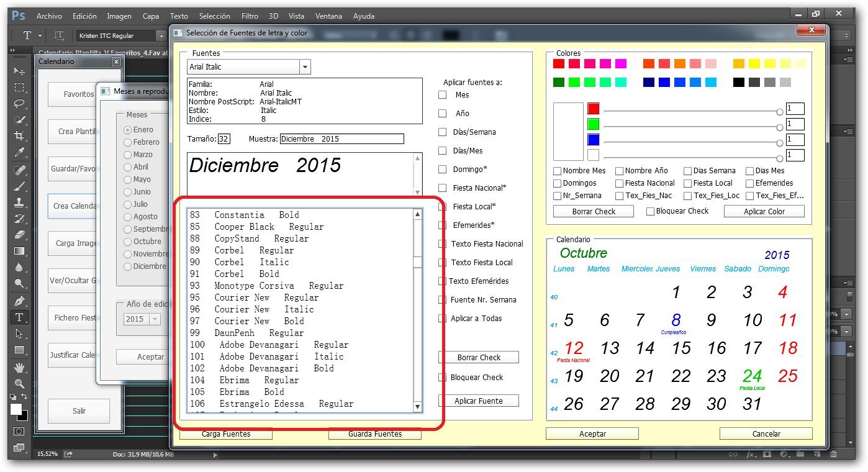
Task: Open the Filtro menu
Action: point(250,16)
